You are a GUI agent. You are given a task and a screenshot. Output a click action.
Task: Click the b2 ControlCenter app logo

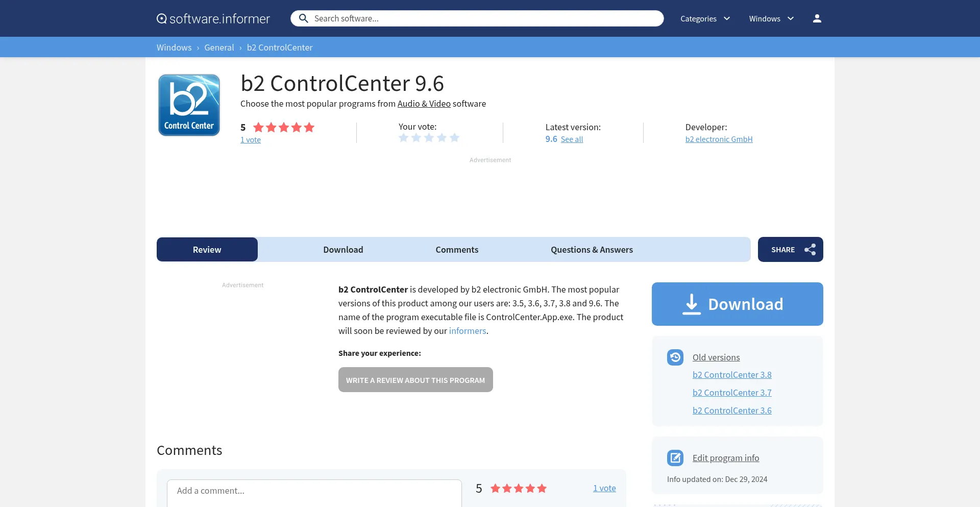click(188, 105)
